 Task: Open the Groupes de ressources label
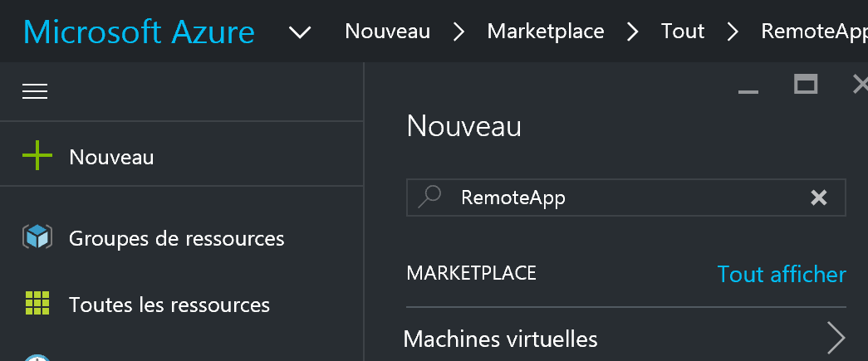point(177,239)
